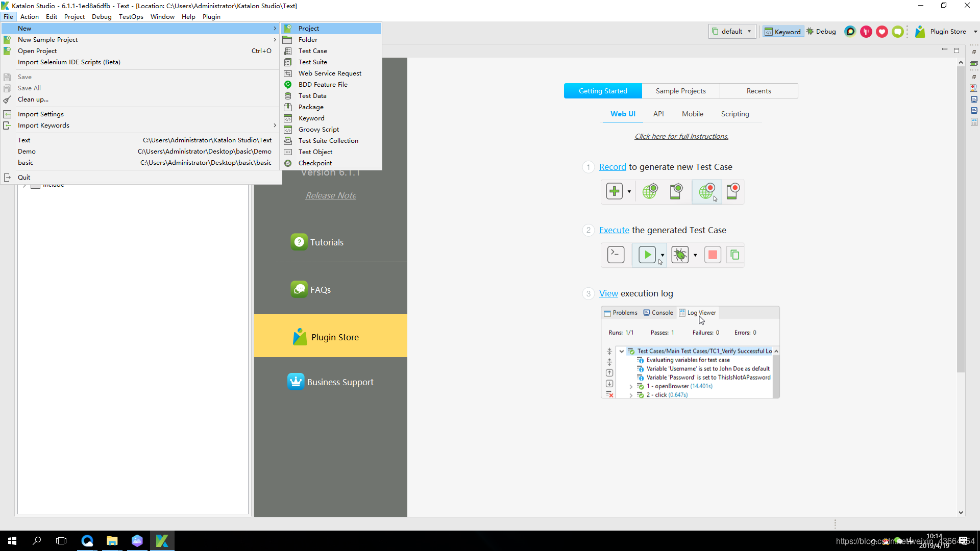The height and width of the screenshot is (551, 980).
Task: Click the Record Web globe icon
Action: pyautogui.click(x=707, y=191)
